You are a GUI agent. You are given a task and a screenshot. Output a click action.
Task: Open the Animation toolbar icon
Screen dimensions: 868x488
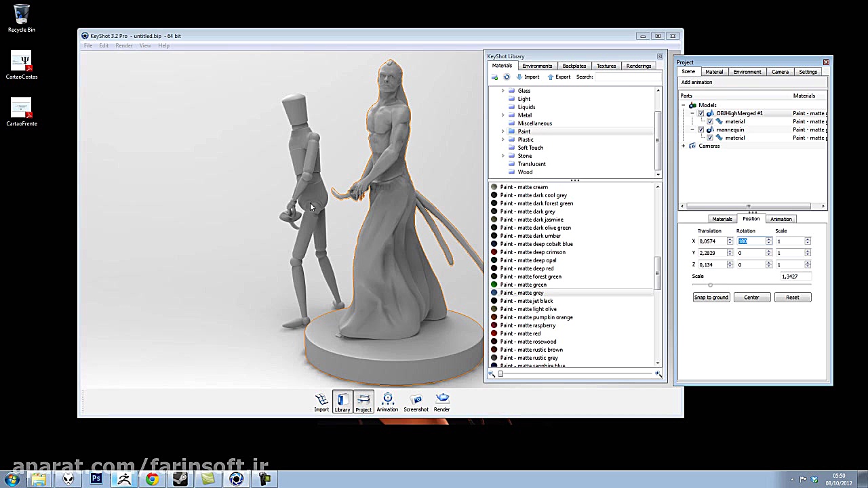tap(387, 400)
